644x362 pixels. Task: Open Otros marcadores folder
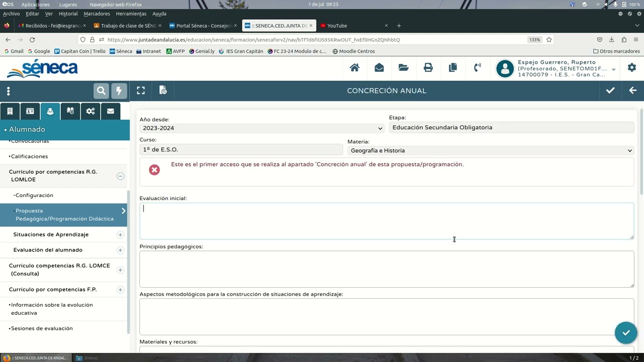coord(616,51)
